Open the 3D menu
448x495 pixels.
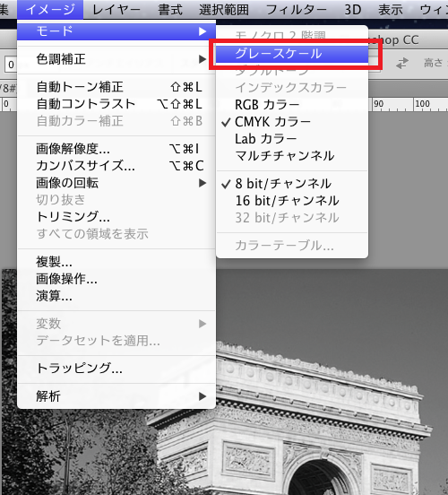352,10
